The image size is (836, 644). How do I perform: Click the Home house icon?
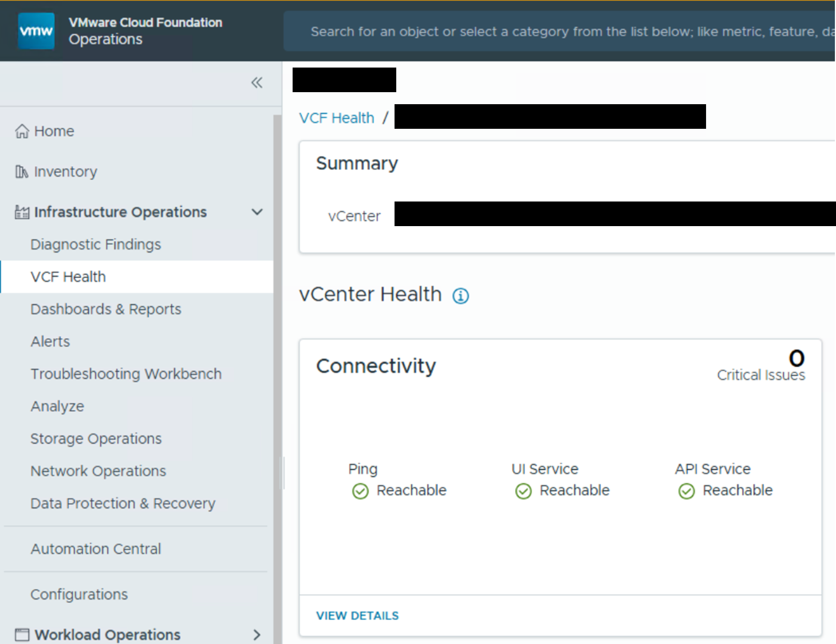(22, 131)
